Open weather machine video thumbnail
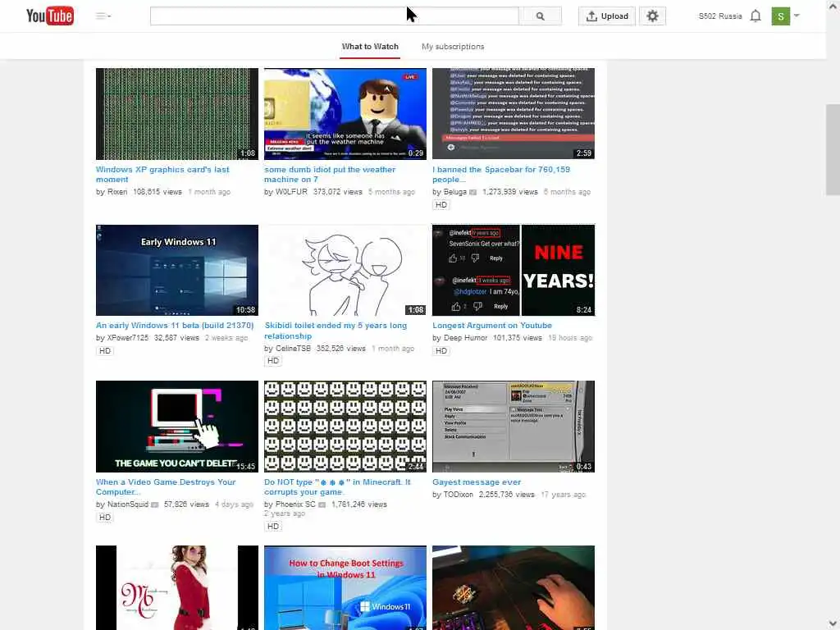The image size is (840, 630). click(x=345, y=113)
